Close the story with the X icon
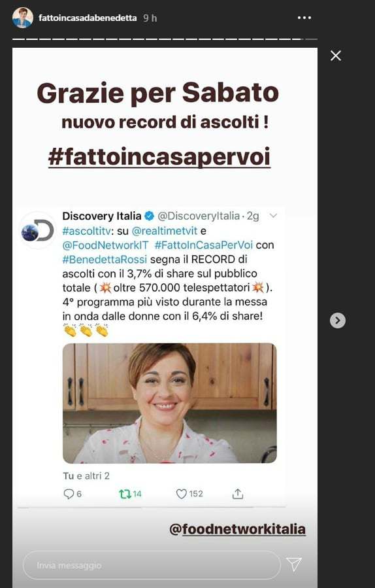The height and width of the screenshot is (588, 375). (x=336, y=56)
